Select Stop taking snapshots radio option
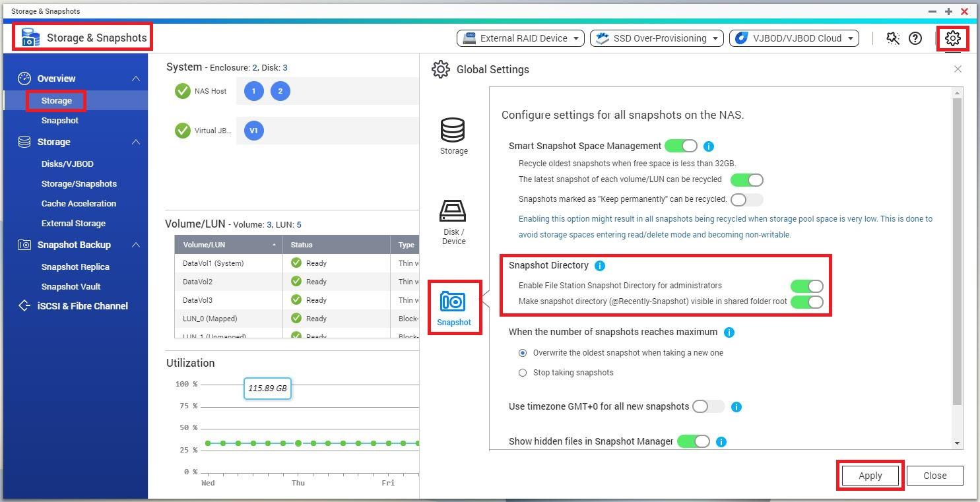Screen dimensions: 980x502 pos(523,373)
